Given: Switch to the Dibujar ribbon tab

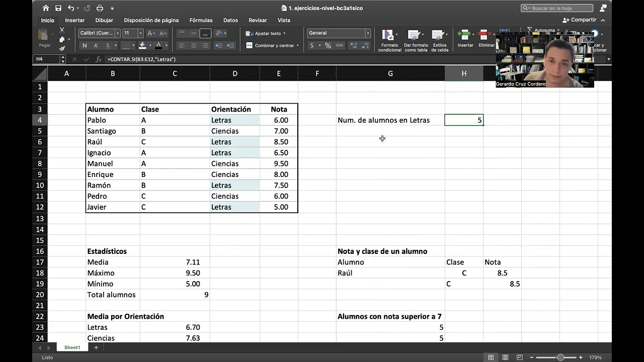Looking at the screenshot, I should pyautogui.click(x=104, y=20).
